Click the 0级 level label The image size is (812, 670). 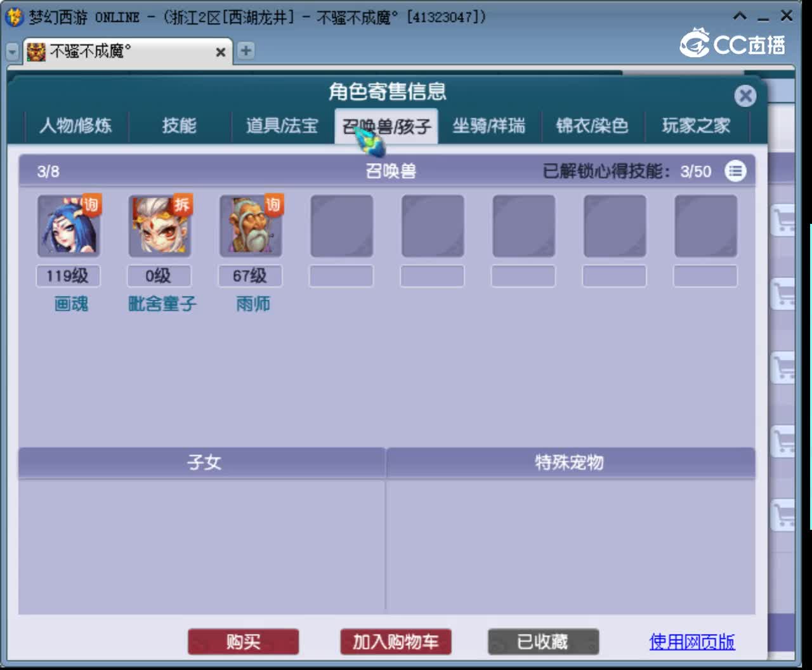point(159,276)
